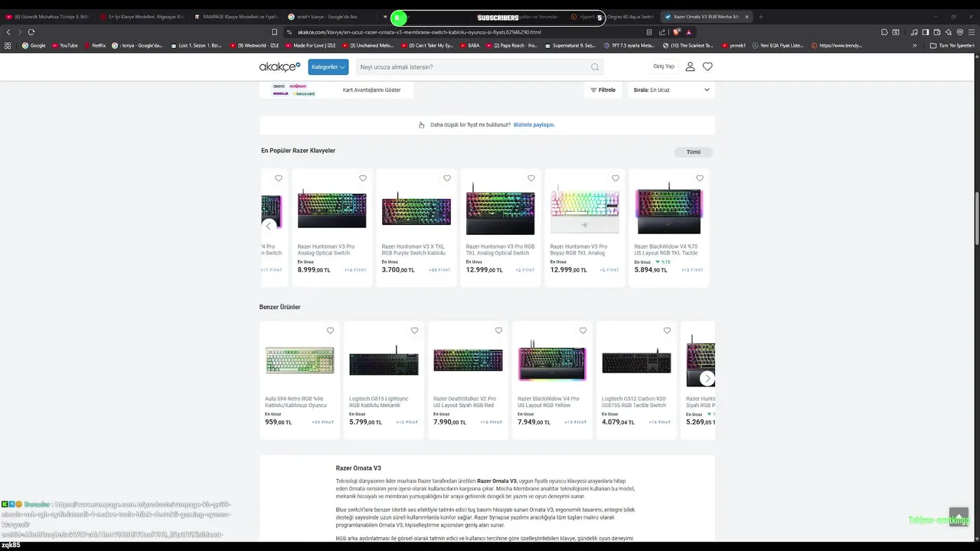Open Logitech G512 Carbon product title
Viewport: 980px width, 551px height.
click(x=633, y=402)
